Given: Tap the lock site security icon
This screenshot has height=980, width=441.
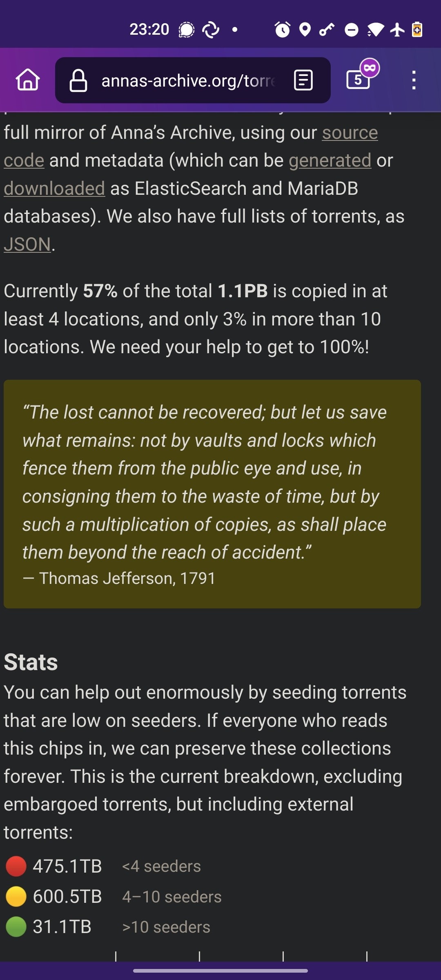Looking at the screenshot, I should click(78, 80).
